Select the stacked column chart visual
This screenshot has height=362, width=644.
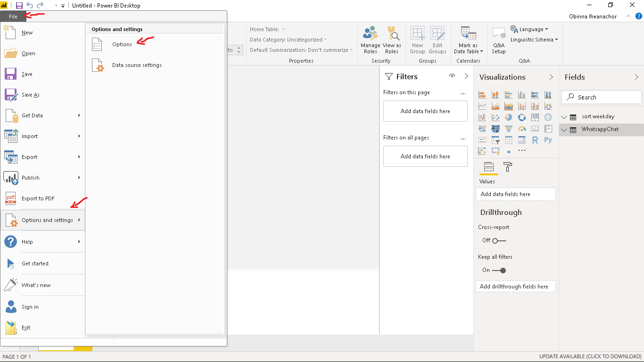click(495, 95)
